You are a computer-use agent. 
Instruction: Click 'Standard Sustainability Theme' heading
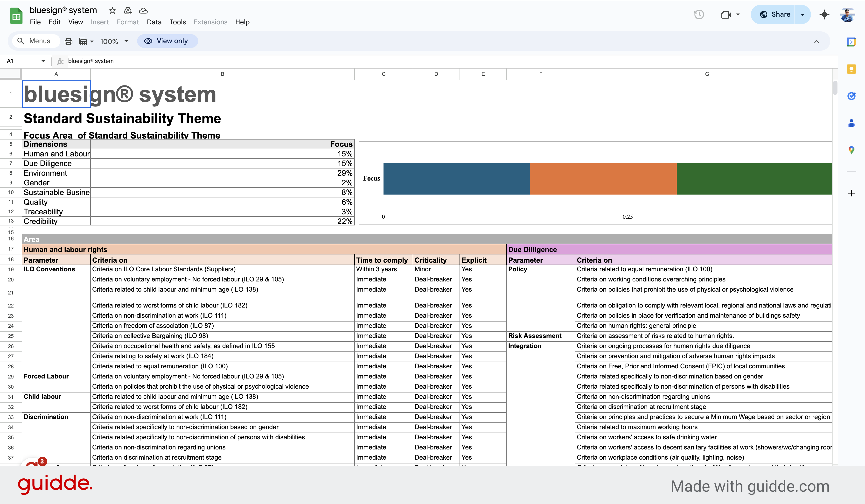tap(122, 119)
